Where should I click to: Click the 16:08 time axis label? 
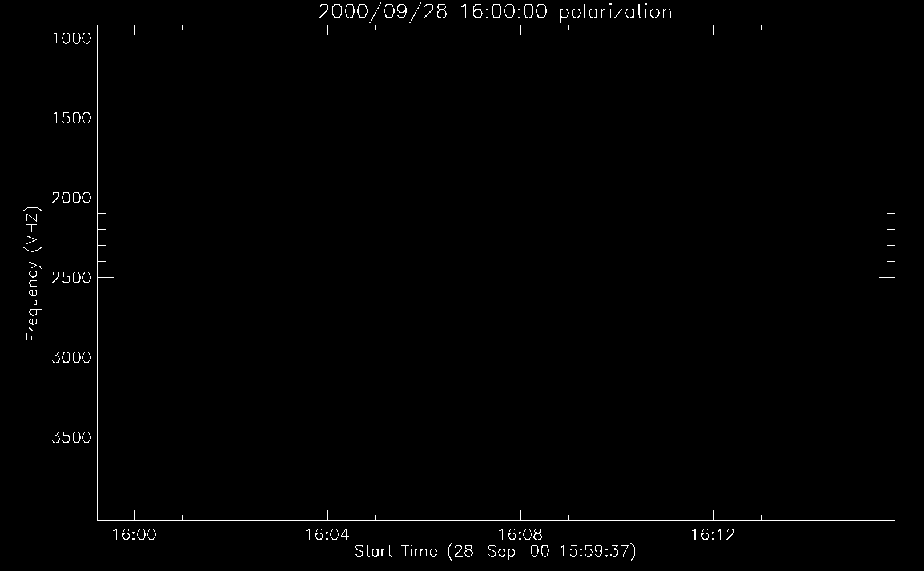point(520,535)
